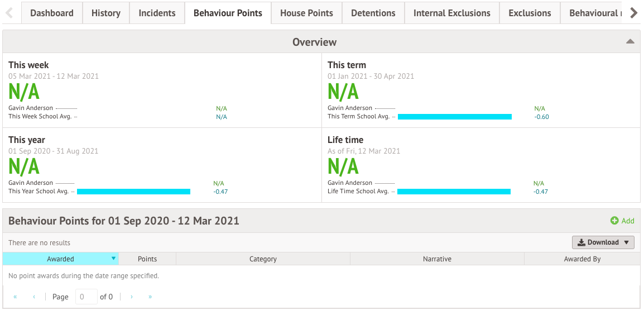The width and height of the screenshot is (644, 310).
Task: Click the Points column header
Action: 147,259
